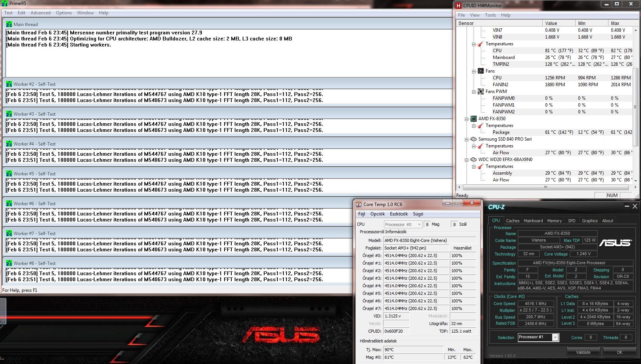
Task: Click the CPUID value 0x600F20 in Core Temp
Action: (x=396, y=331)
